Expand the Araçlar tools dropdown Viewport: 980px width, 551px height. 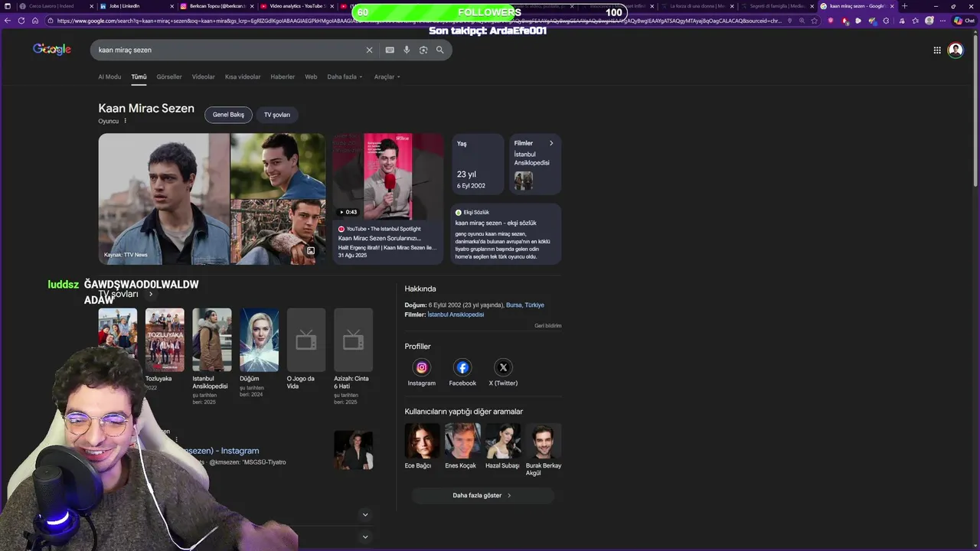coord(387,77)
